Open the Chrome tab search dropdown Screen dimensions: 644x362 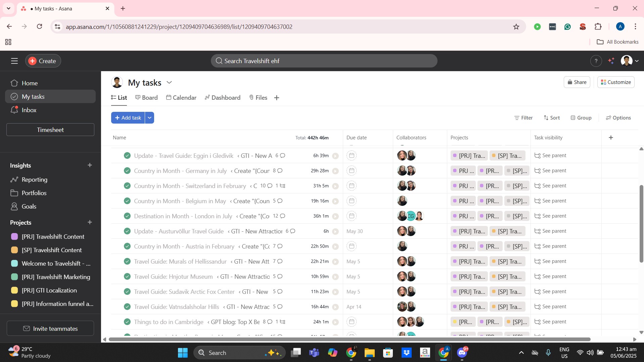8,8
